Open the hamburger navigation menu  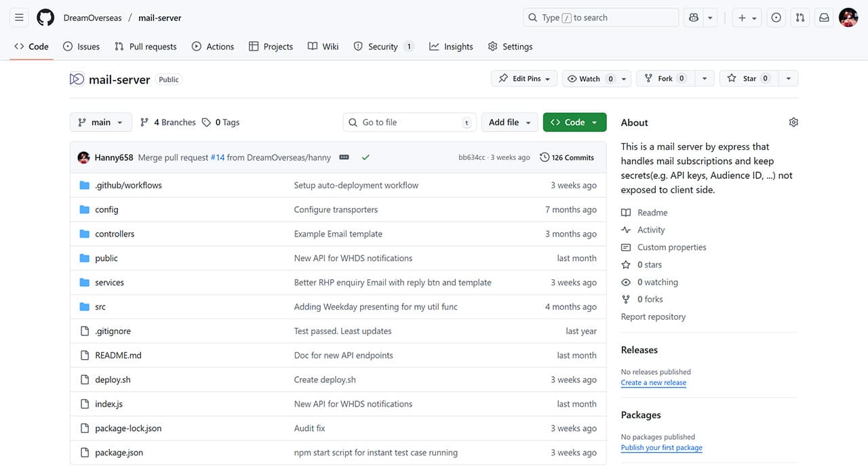(x=19, y=18)
